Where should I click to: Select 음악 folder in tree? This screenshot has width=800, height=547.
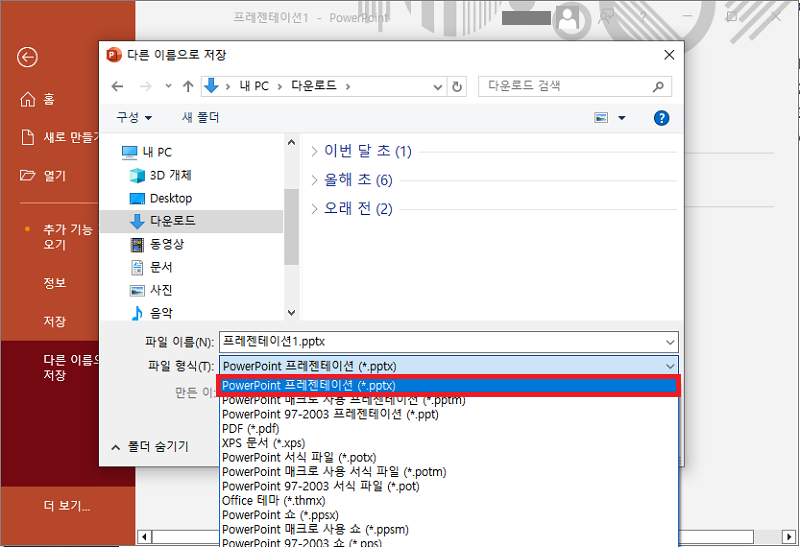(x=152, y=312)
